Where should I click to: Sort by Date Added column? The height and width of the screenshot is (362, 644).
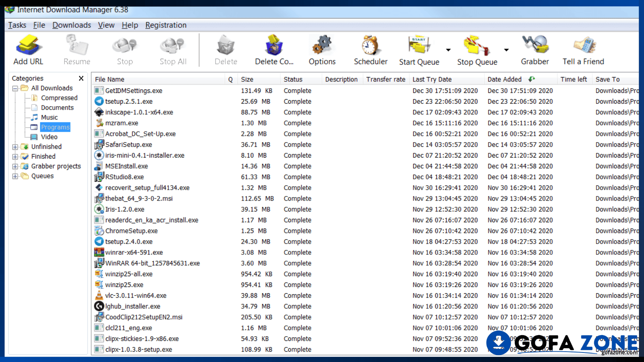521,79
